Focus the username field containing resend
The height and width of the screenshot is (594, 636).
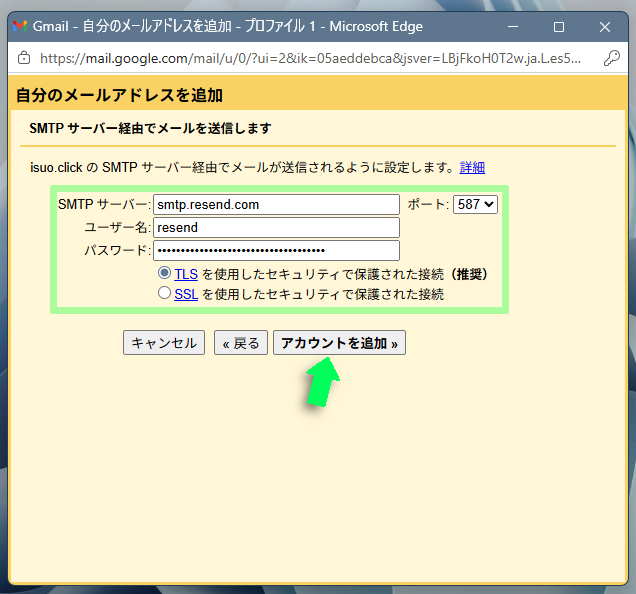(276, 228)
